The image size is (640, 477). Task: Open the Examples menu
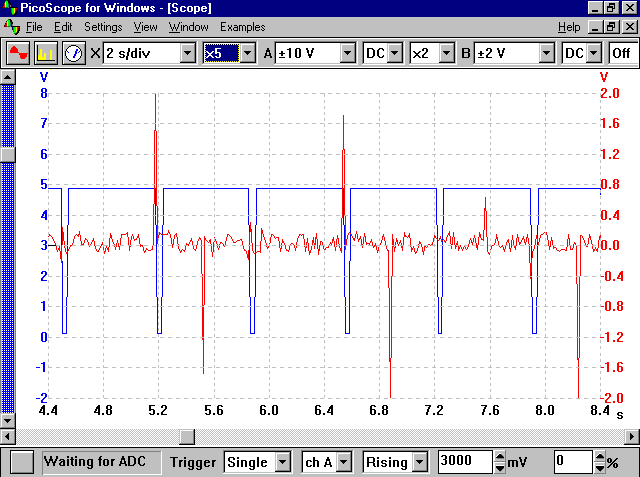[x=242, y=26]
